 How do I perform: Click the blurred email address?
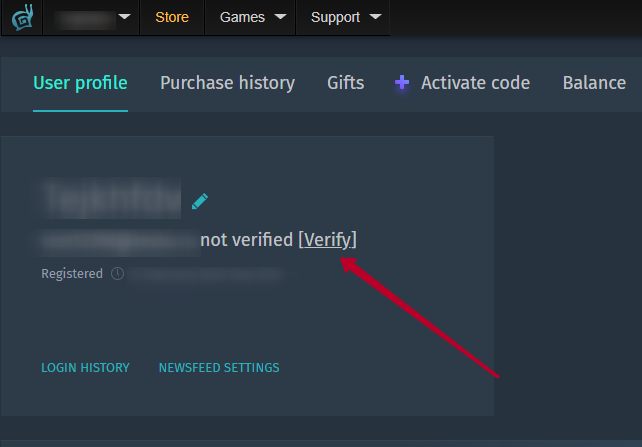(120, 240)
